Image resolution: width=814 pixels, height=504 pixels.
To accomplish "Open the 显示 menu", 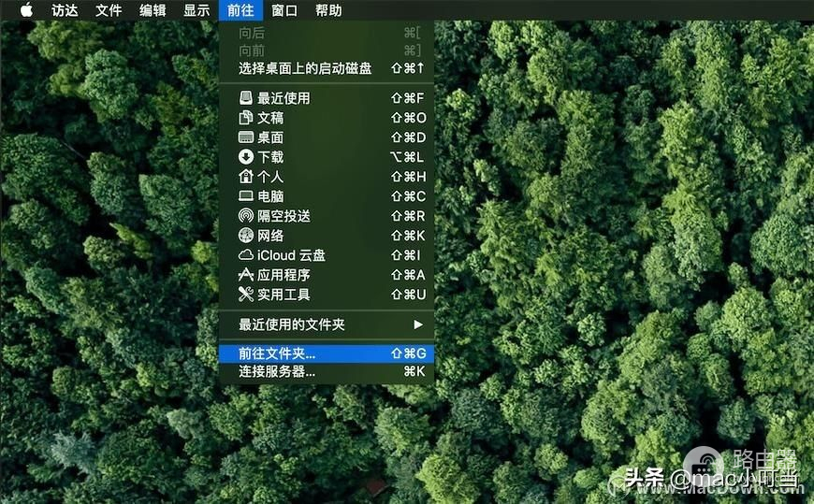I will coord(196,10).
